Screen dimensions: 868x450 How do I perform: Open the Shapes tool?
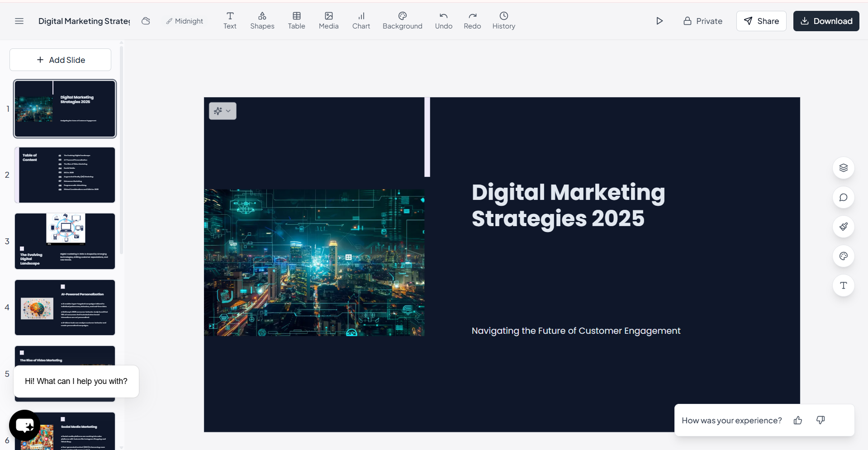(x=262, y=21)
